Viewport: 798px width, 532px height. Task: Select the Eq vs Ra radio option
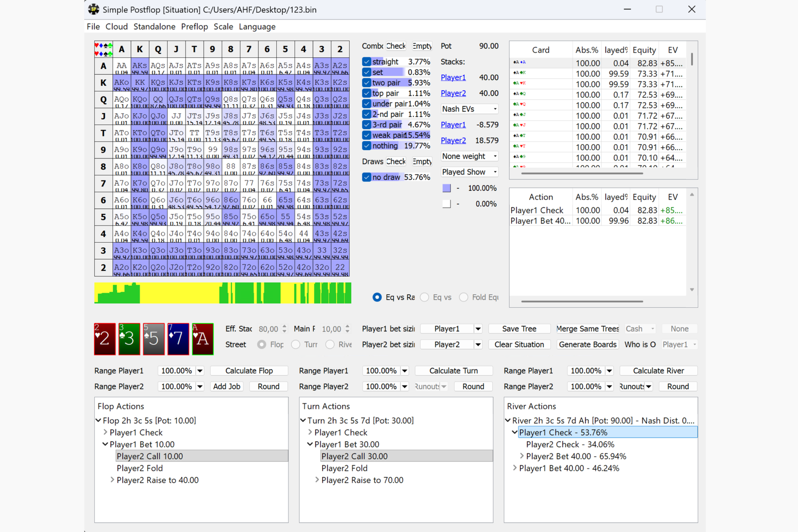(x=377, y=297)
